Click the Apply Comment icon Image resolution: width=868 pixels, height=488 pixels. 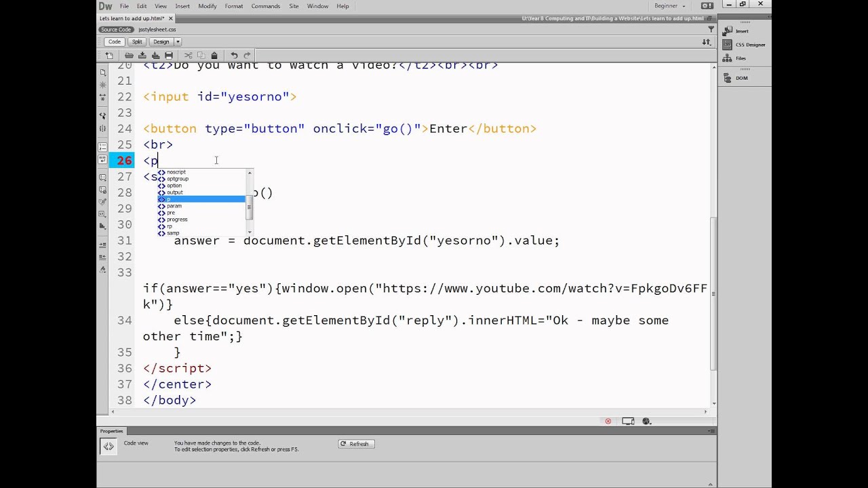(x=102, y=177)
